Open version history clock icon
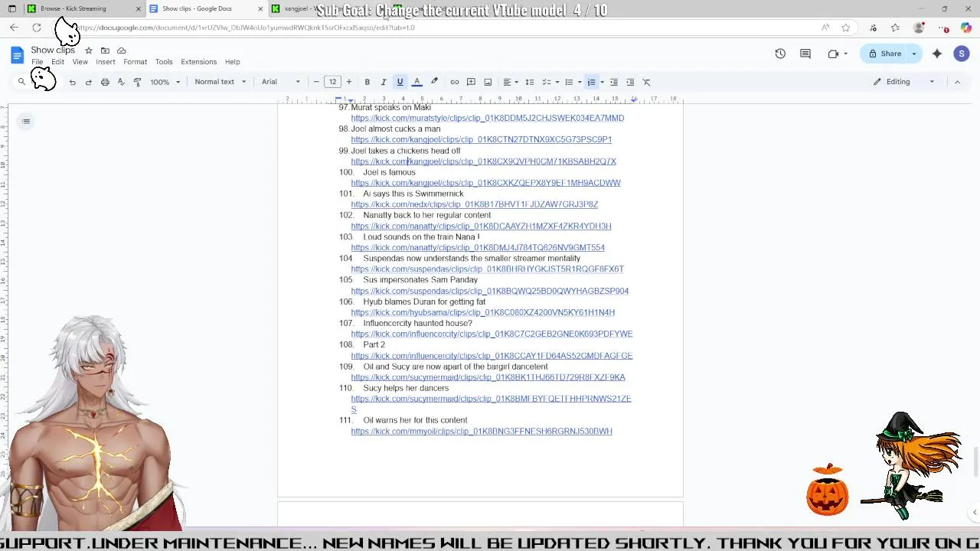The image size is (980, 551). coord(780,54)
